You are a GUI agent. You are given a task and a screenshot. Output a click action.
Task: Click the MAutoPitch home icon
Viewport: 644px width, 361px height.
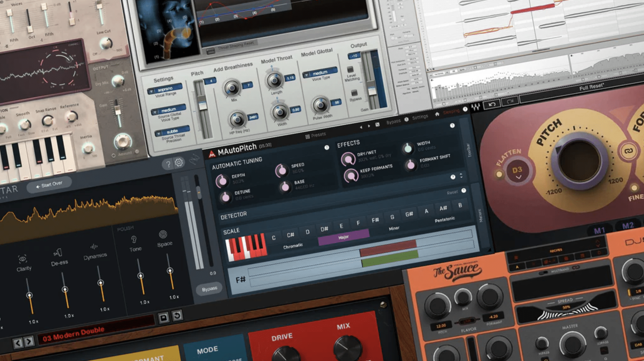pos(437,114)
